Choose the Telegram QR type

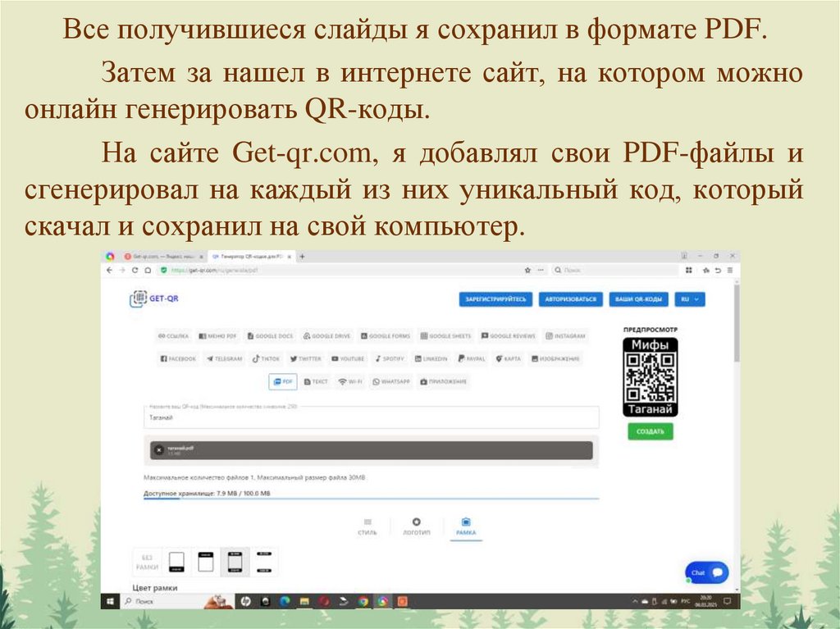[225, 359]
